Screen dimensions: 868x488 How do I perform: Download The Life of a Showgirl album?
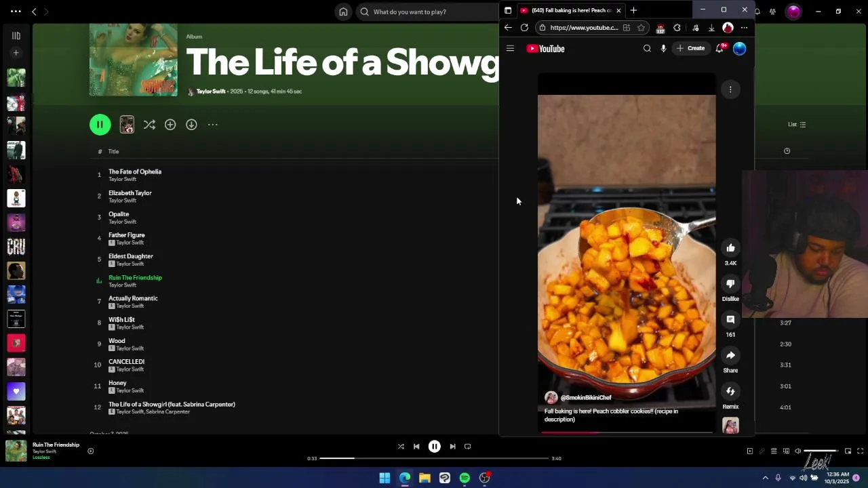point(191,125)
